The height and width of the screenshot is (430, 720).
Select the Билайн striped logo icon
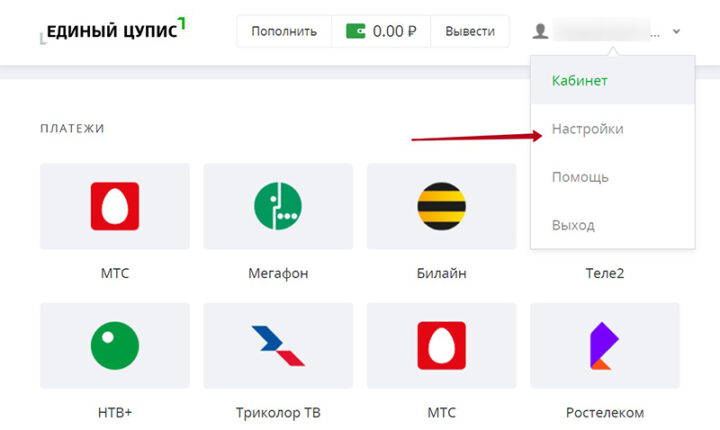pos(441,206)
